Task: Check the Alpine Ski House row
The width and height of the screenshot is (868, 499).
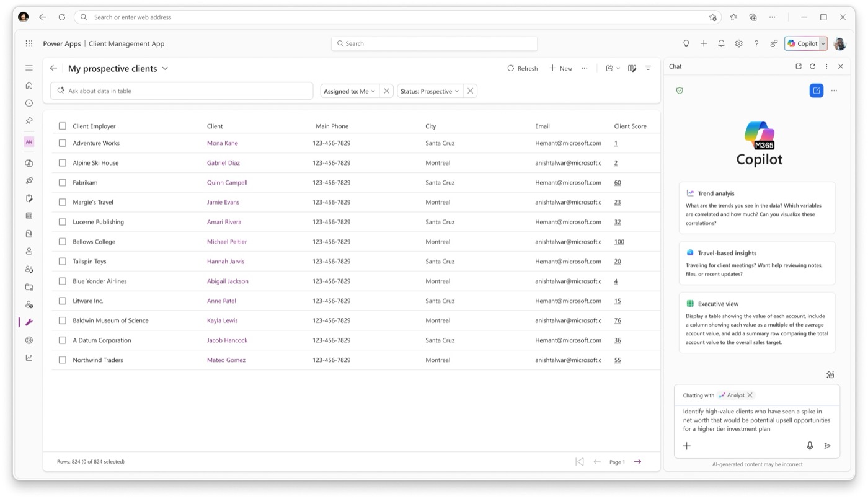Action: tap(62, 163)
